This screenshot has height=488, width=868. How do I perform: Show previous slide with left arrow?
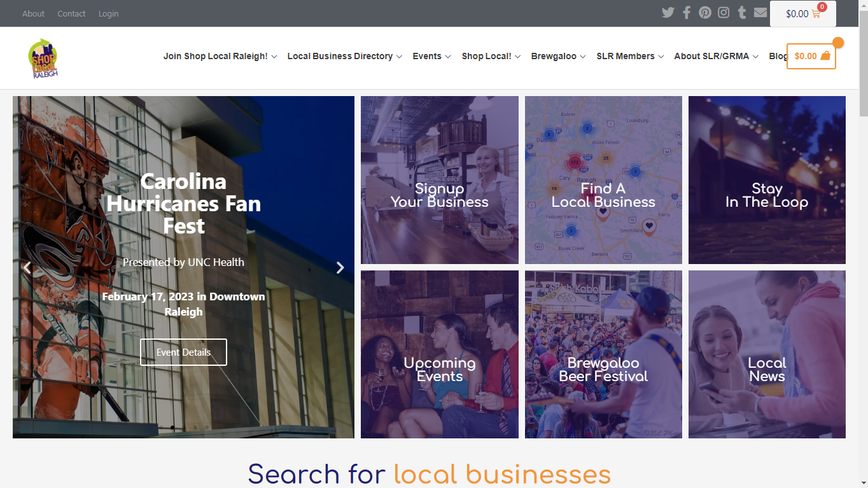point(27,268)
